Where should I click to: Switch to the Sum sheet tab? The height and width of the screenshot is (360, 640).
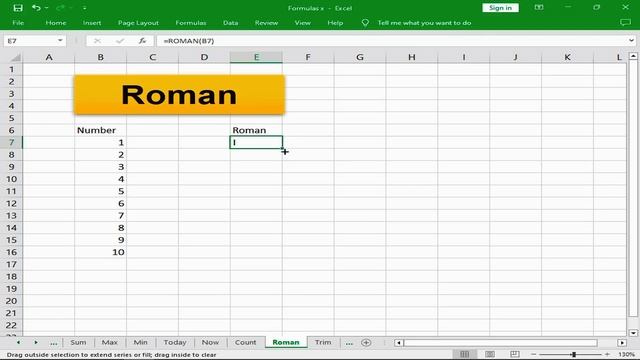click(x=78, y=342)
